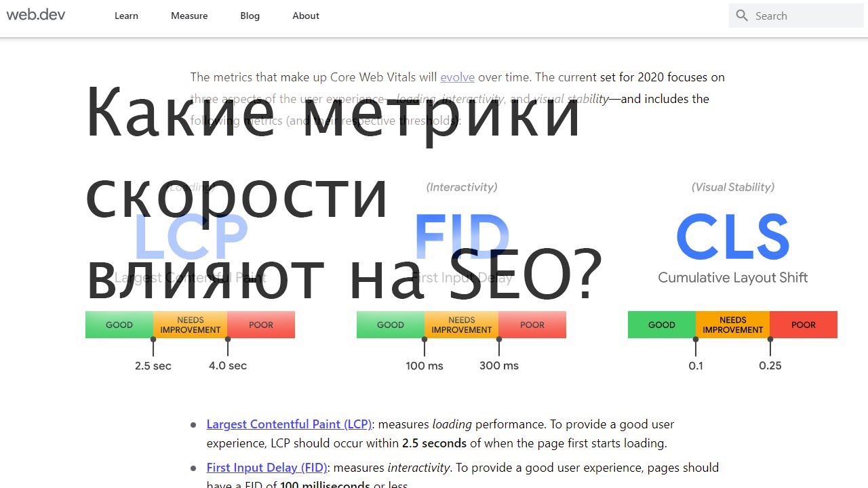The width and height of the screenshot is (868, 488).
Task: Click the green GOOD segment under FID
Action: point(391,325)
